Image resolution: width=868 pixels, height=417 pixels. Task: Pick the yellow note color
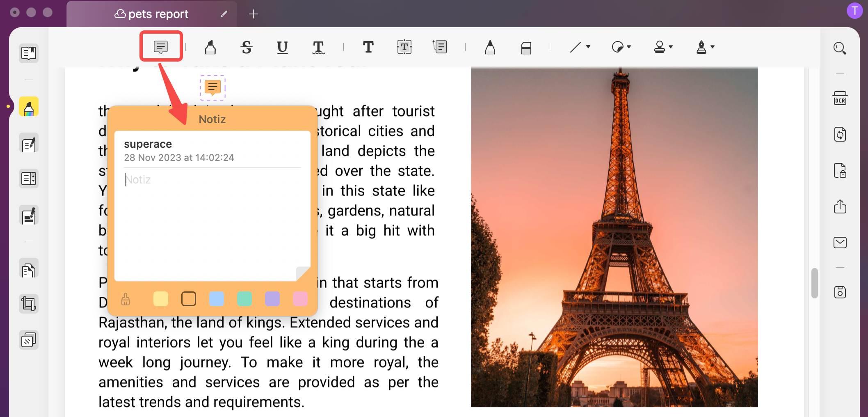pyautogui.click(x=161, y=299)
